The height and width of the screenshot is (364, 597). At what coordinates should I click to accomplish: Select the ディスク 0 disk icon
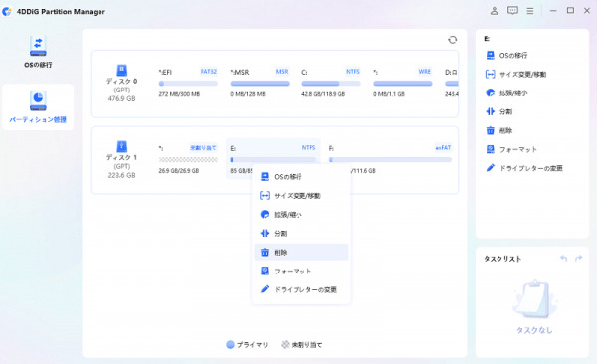121,70
